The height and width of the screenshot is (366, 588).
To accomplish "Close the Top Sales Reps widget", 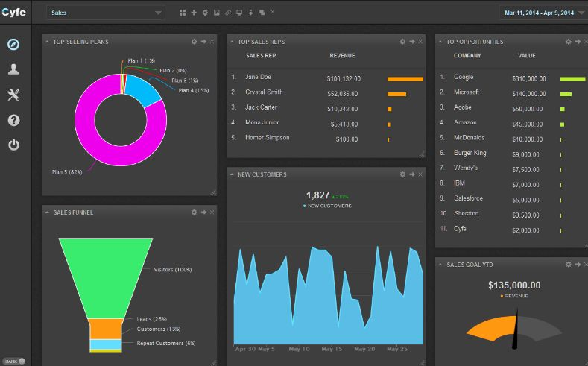I will tap(420, 42).
